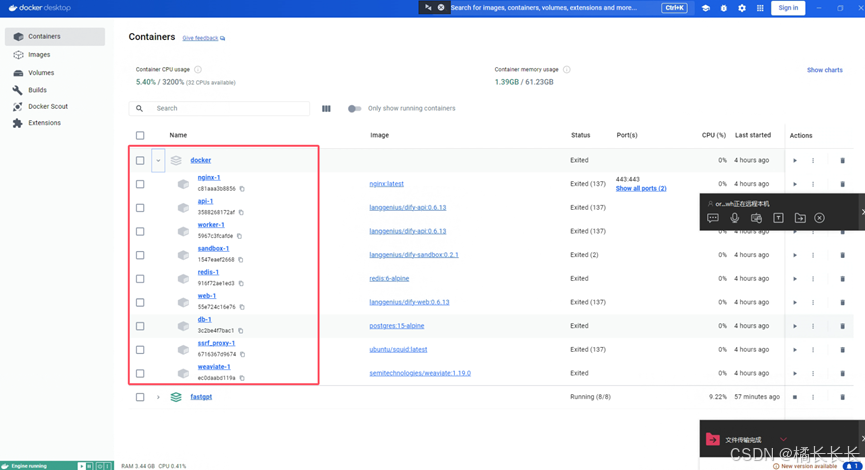Open the postgres:15-alpine image link
The image size is (865, 470).
397,326
